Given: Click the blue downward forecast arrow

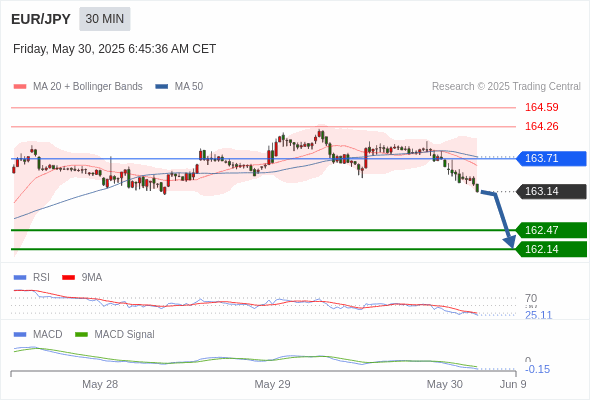Looking at the screenshot, I should click(500, 218).
